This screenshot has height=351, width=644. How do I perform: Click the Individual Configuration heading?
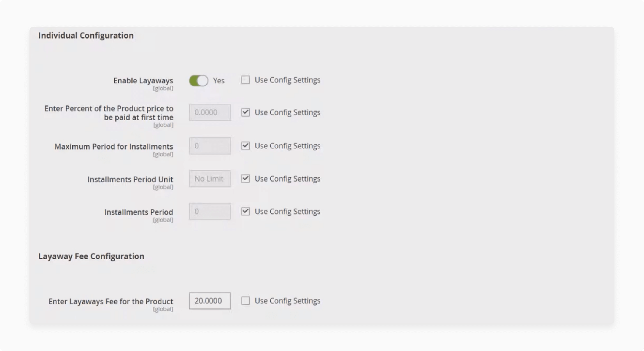pyautogui.click(x=86, y=36)
